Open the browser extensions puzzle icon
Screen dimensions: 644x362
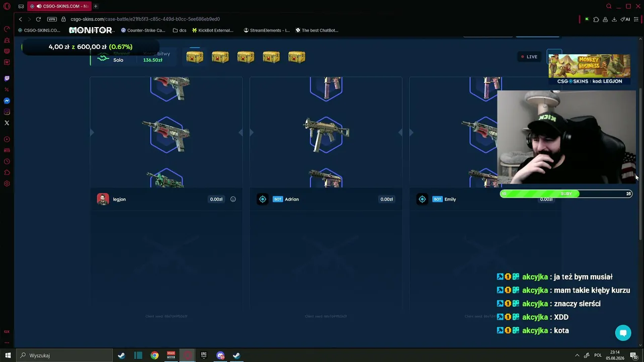point(596,19)
